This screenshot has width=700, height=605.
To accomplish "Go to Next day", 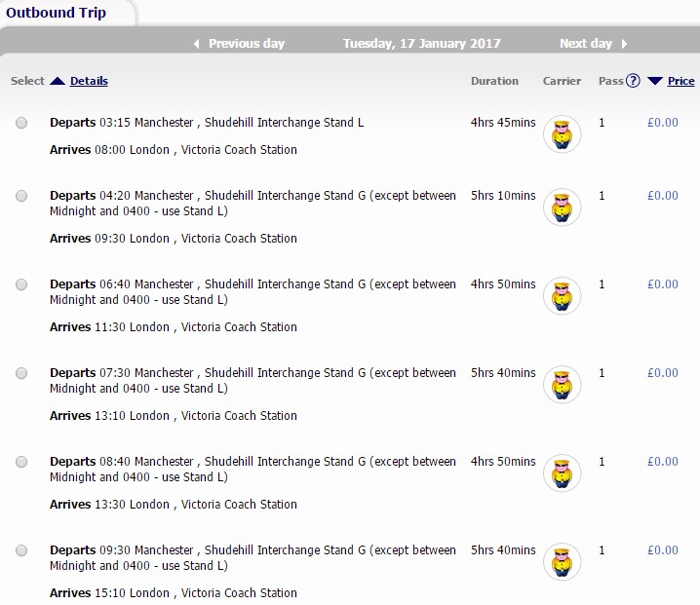I will pos(586,44).
